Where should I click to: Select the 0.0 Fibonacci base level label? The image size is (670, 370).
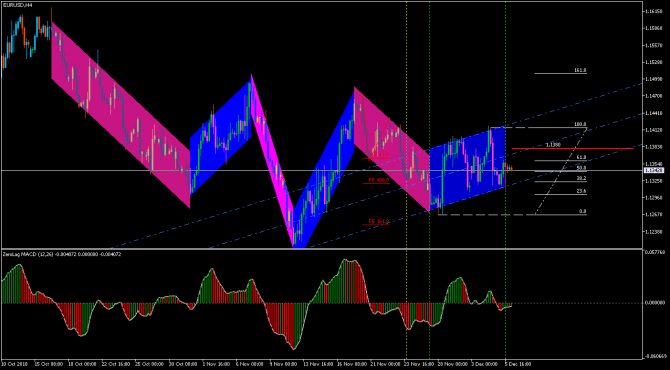[x=582, y=211]
